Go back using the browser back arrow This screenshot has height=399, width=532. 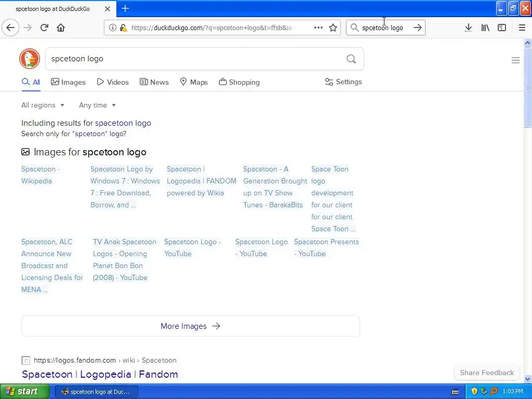(x=10, y=28)
